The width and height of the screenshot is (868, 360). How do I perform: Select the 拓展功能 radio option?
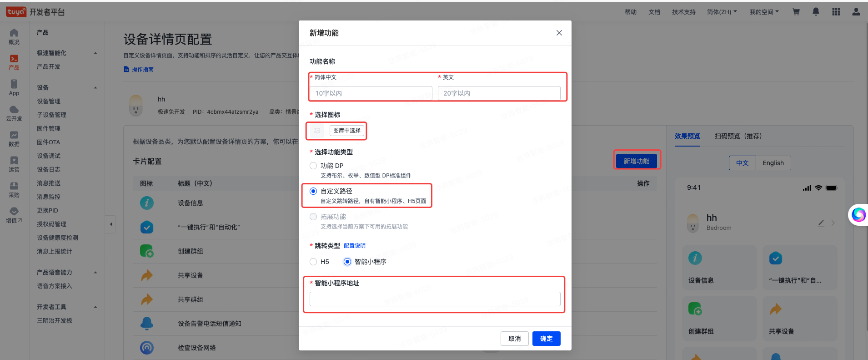pos(313,217)
